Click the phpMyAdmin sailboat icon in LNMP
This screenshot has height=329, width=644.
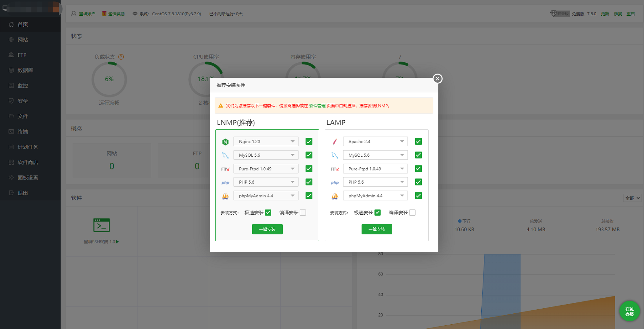point(225,196)
